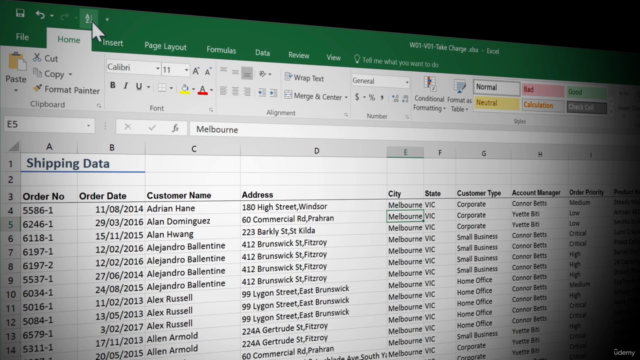Apply the red Font Color
Image resolution: width=640 pixels, height=360 pixels.
coord(202,90)
